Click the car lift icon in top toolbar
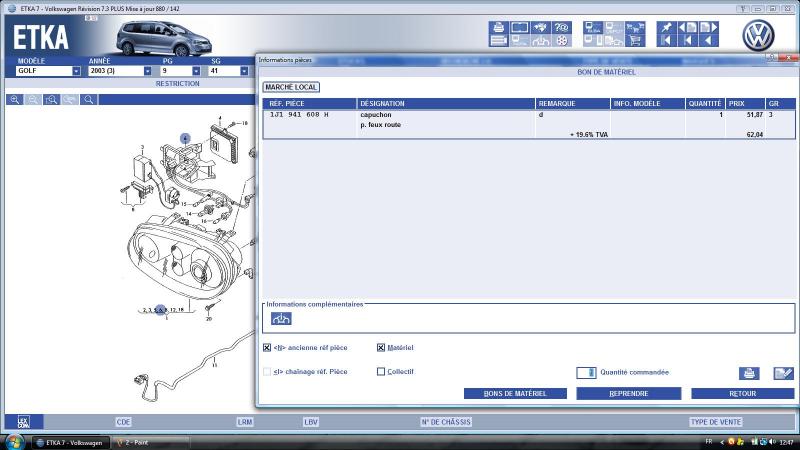Image resolution: width=800 pixels, height=450 pixels. [540, 40]
